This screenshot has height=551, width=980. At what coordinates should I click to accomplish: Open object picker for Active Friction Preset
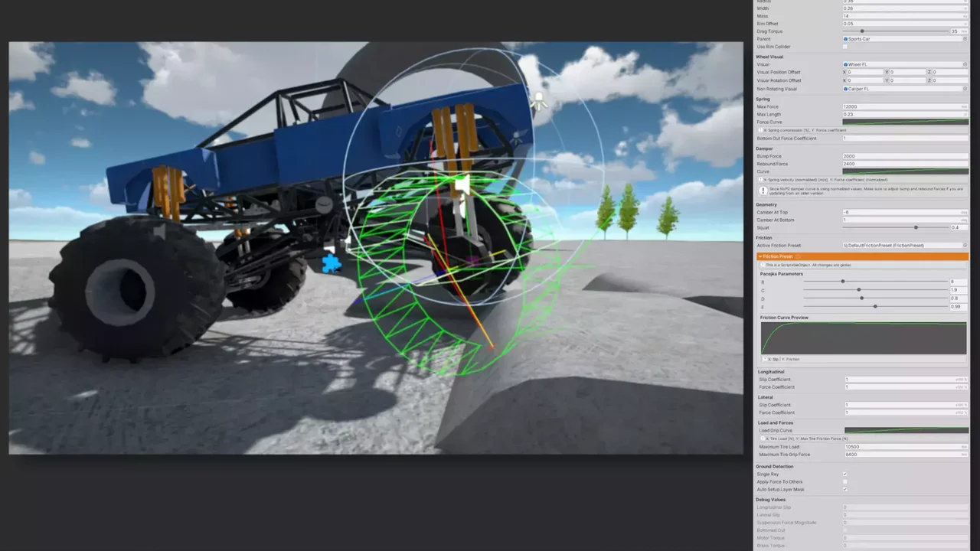965,246
